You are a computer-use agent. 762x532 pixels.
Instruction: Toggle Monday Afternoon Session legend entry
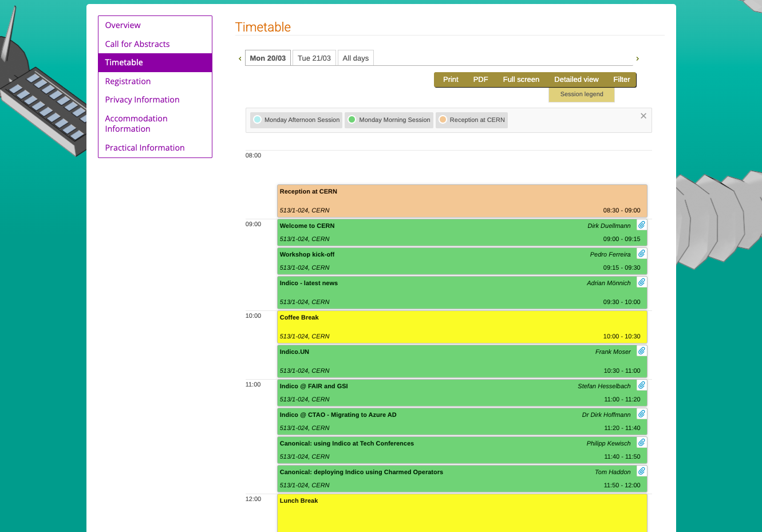(x=296, y=120)
